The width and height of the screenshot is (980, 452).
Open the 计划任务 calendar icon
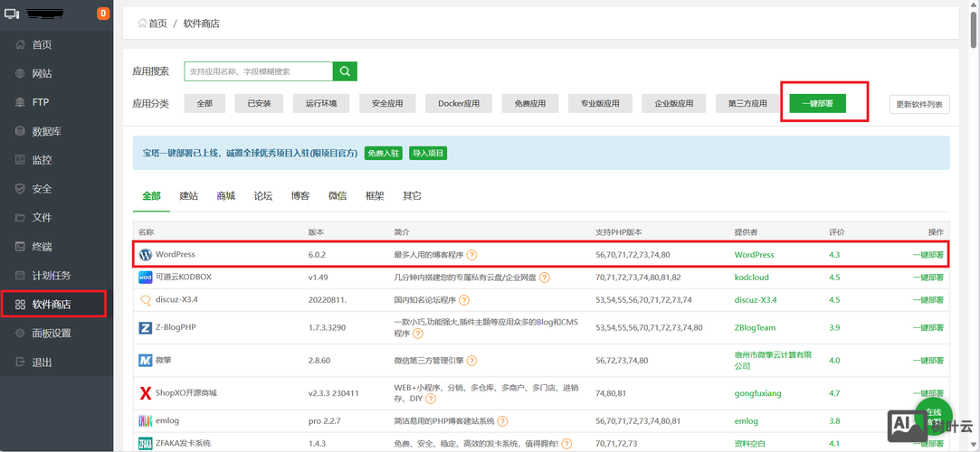pos(21,276)
